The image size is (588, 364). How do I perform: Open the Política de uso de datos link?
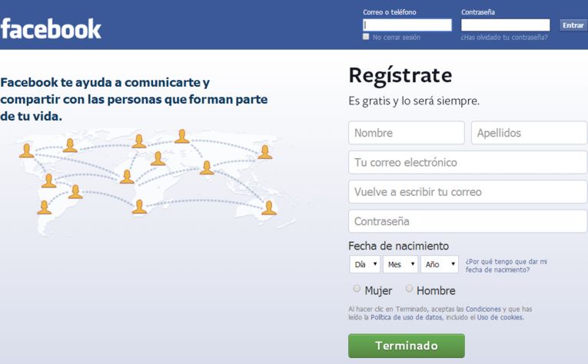point(407,318)
